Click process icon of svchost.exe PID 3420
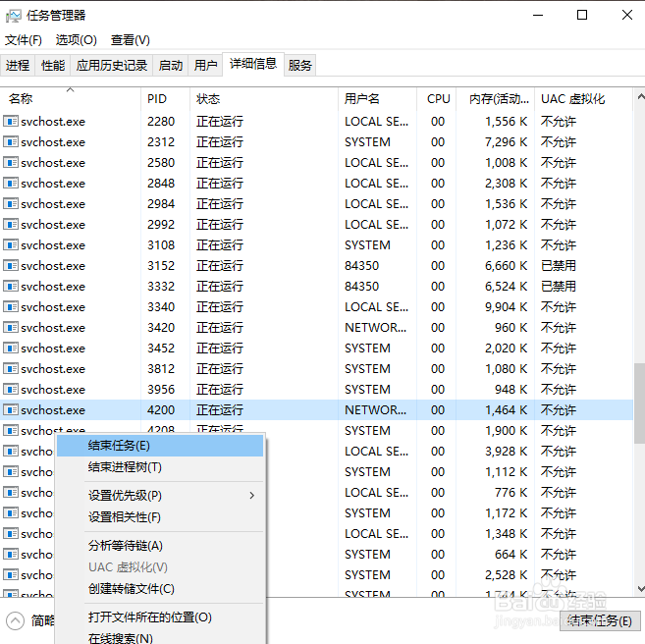Viewport: 645px width, 644px height. tap(11, 327)
